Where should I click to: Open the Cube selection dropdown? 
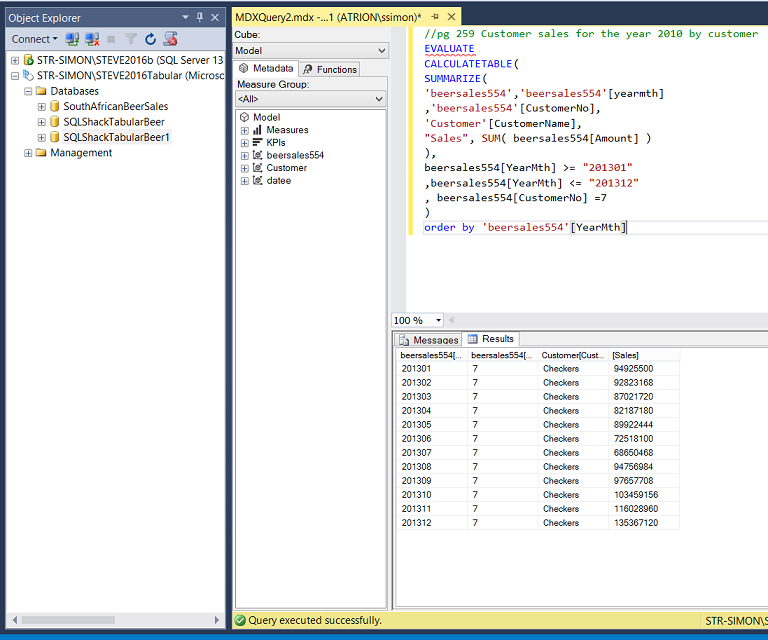(x=380, y=51)
